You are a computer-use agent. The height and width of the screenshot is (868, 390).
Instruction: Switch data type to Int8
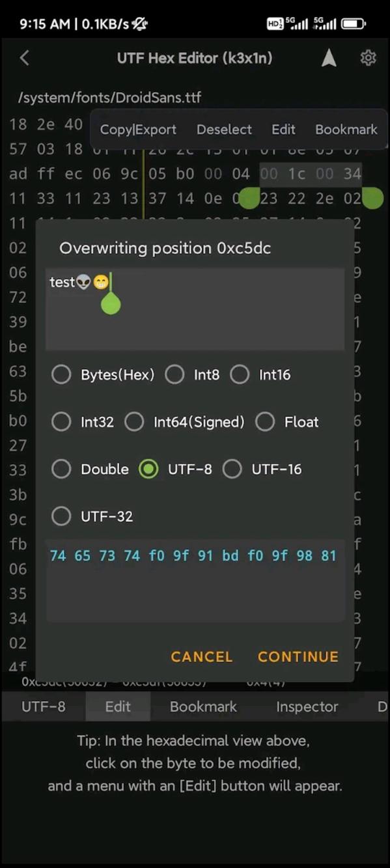[174, 374]
